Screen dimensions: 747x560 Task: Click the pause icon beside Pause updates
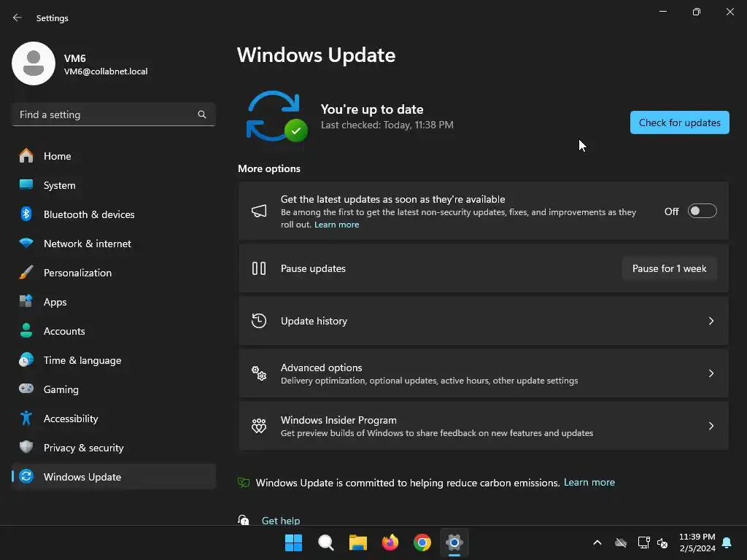pyautogui.click(x=259, y=268)
